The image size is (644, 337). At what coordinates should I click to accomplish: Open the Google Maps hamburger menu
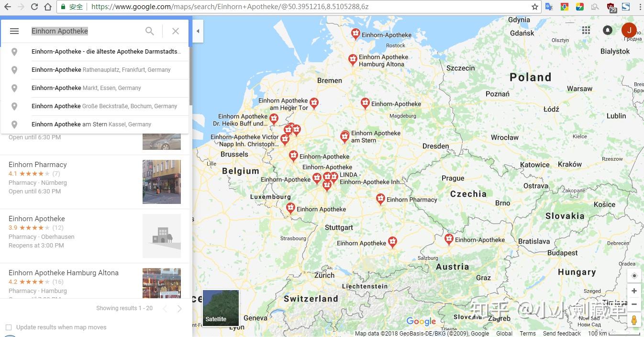[x=14, y=31]
